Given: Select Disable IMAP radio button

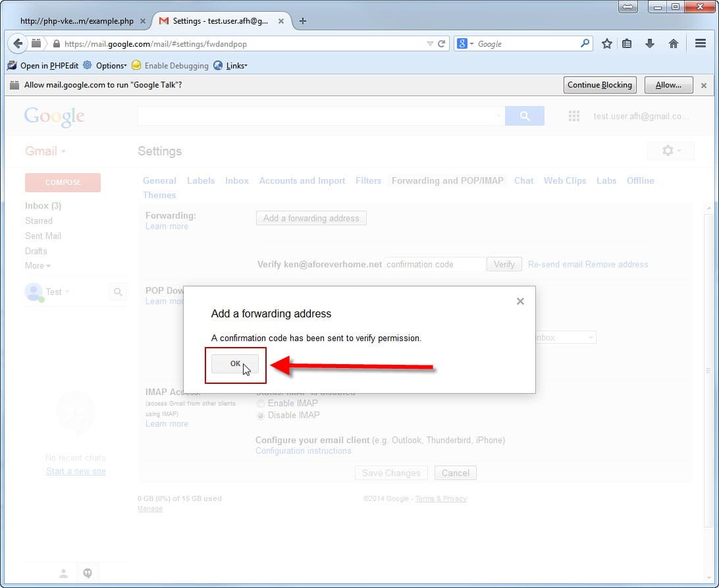Looking at the screenshot, I should (261, 415).
